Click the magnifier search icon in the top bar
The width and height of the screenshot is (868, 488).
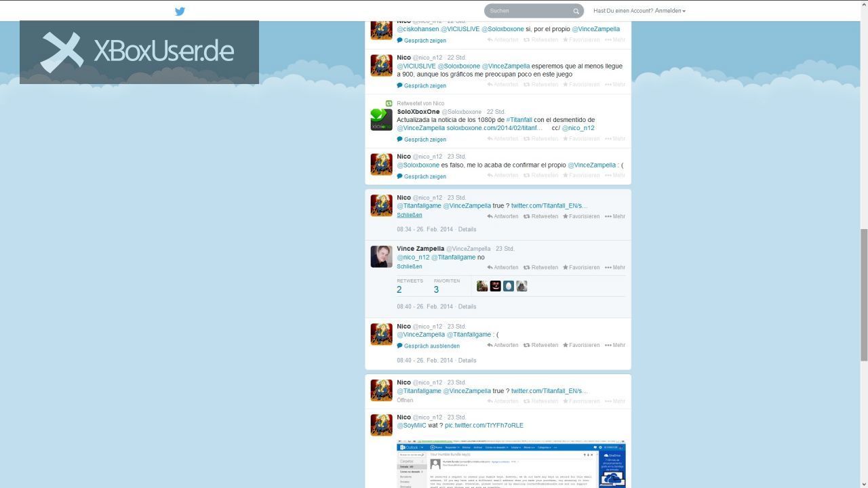576,11
